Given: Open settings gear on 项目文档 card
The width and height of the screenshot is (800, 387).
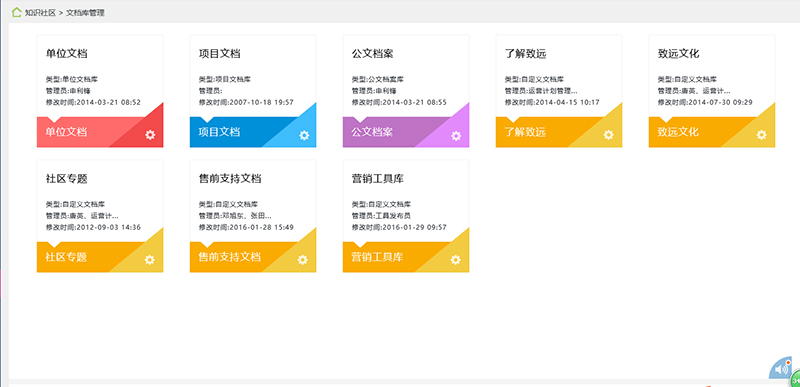Looking at the screenshot, I should click(x=304, y=135).
